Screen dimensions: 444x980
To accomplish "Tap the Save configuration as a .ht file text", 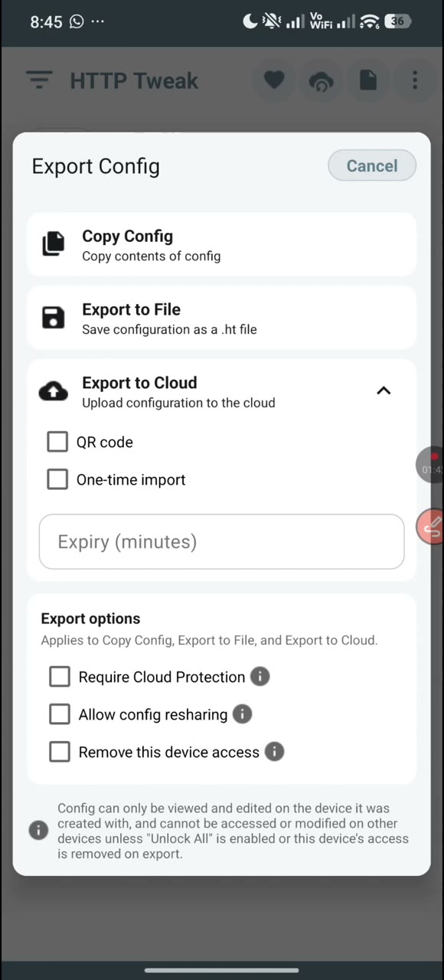I will click(169, 330).
